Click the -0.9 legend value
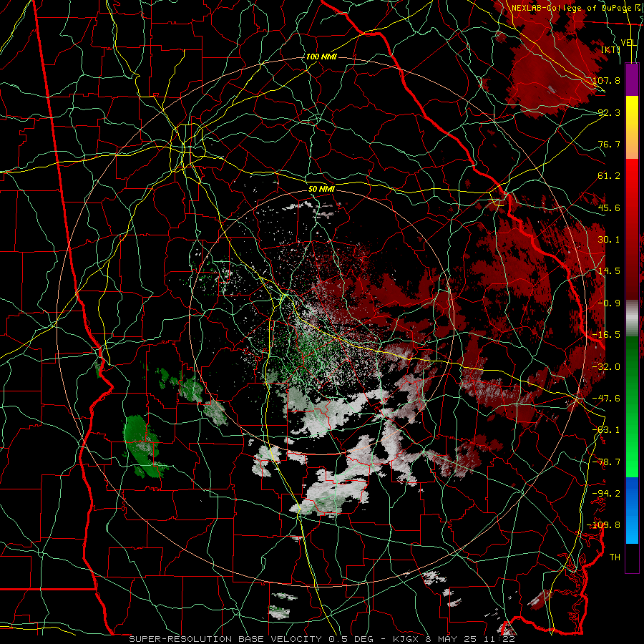This screenshot has height=644, width=644. [x=609, y=303]
